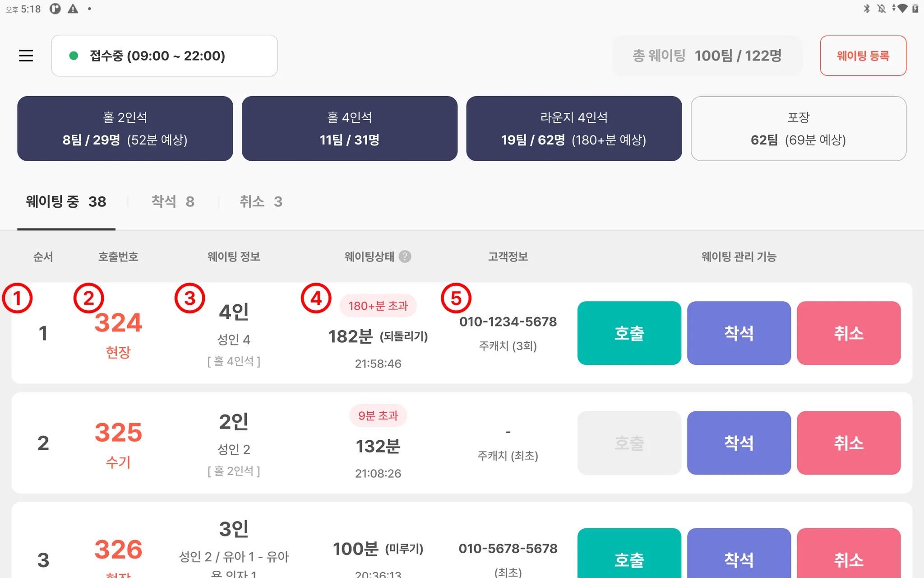
Task: Open the 접수중 (09:00 ~ 22:00) status selector
Action: pos(164,56)
